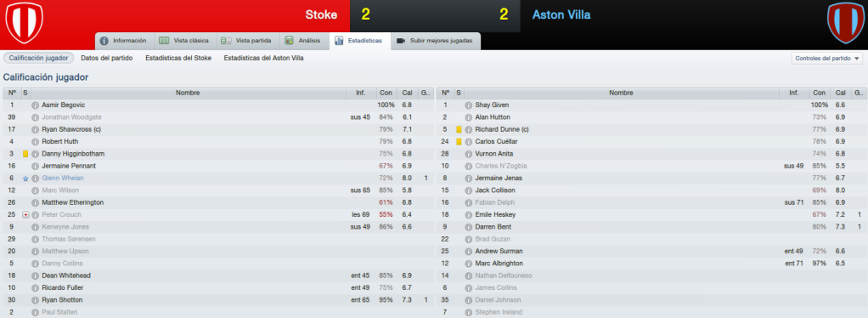Open info icon beside Asmir Begovic

pyautogui.click(x=36, y=105)
